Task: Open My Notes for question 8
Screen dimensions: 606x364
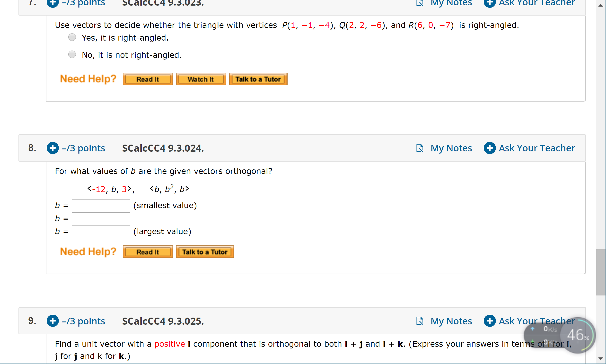Action: point(451,148)
